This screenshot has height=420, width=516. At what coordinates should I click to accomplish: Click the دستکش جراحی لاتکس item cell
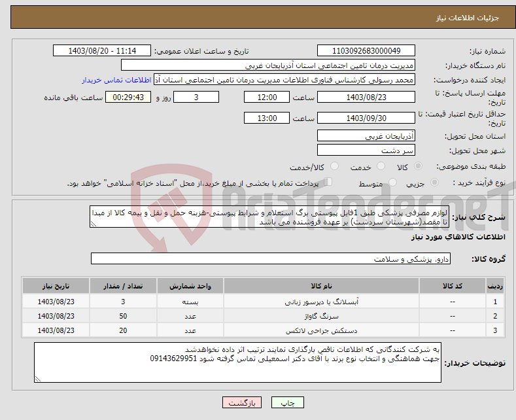click(321, 330)
